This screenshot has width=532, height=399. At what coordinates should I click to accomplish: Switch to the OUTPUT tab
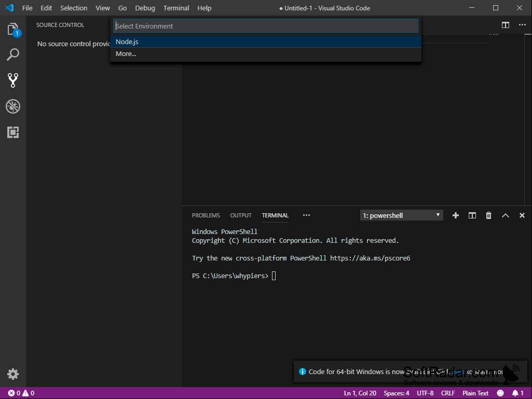click(241, 215)
